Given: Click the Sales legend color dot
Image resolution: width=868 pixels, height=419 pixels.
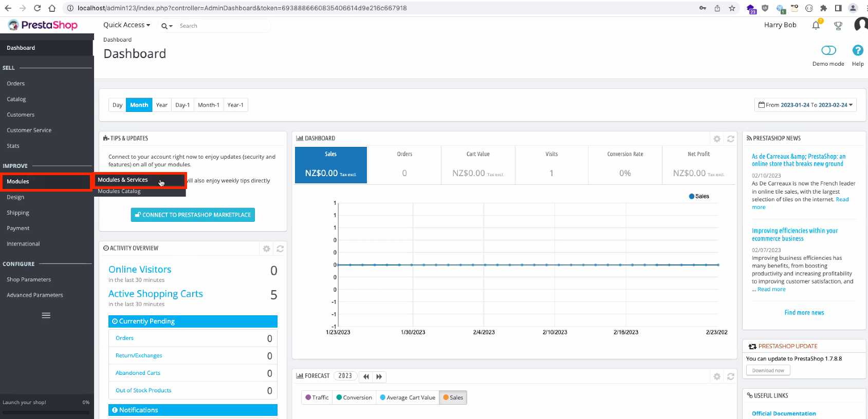Looking at the screenshot, I should coord(692,196).
